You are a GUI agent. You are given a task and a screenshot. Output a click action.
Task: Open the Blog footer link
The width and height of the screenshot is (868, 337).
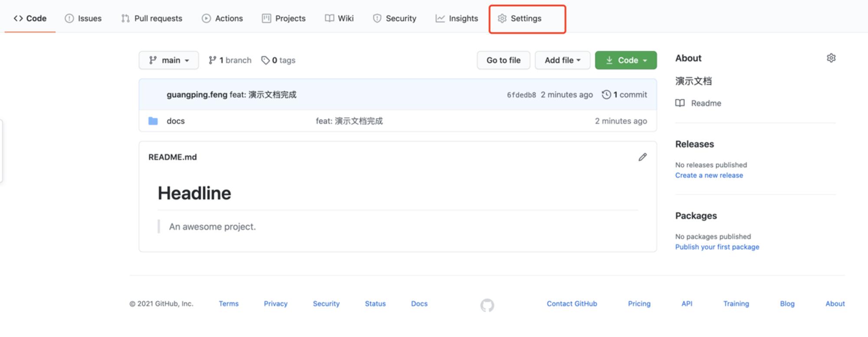coord(787,304)
